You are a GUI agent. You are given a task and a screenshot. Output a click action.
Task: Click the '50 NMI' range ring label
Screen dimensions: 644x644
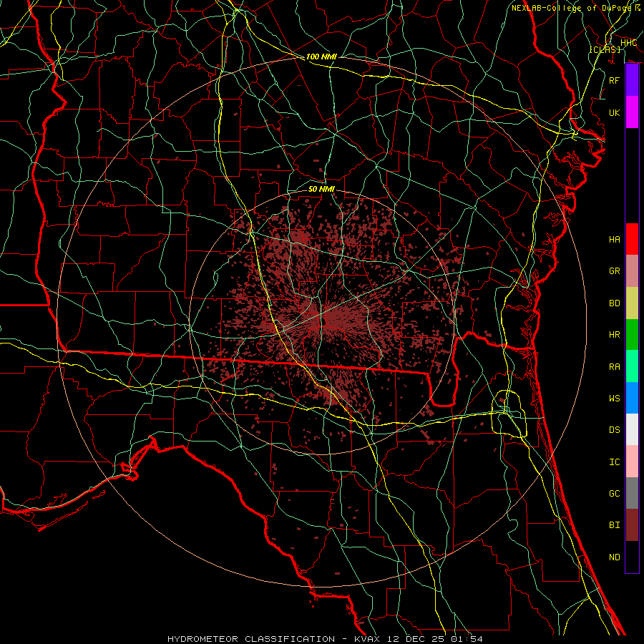click(321, 189)
